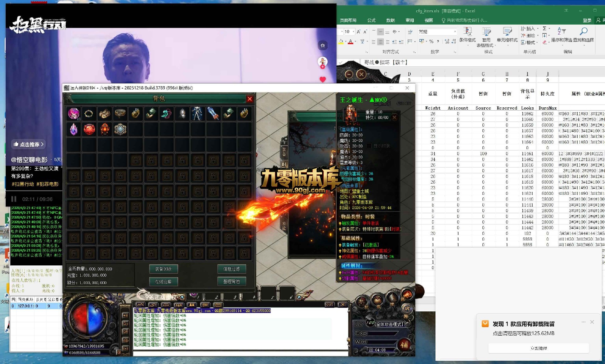
Task: Open the font size 10 dropdown
Action: [x=354, y=31]
